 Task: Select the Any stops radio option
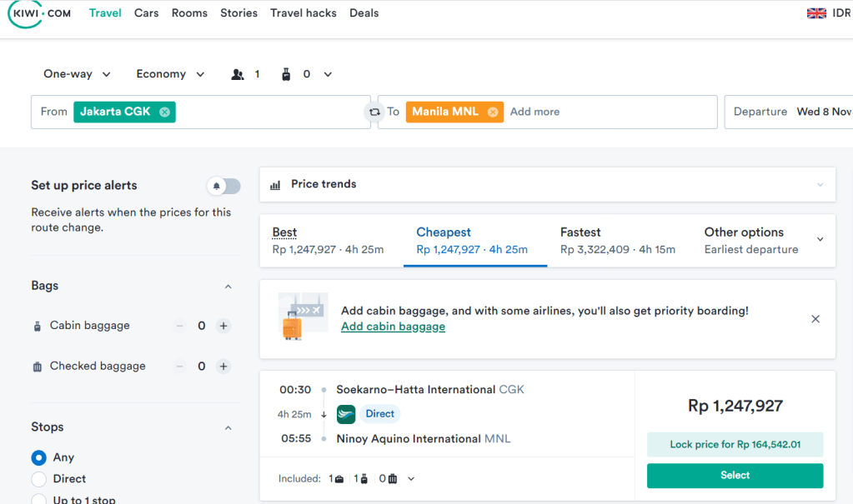tap(38, 457)
